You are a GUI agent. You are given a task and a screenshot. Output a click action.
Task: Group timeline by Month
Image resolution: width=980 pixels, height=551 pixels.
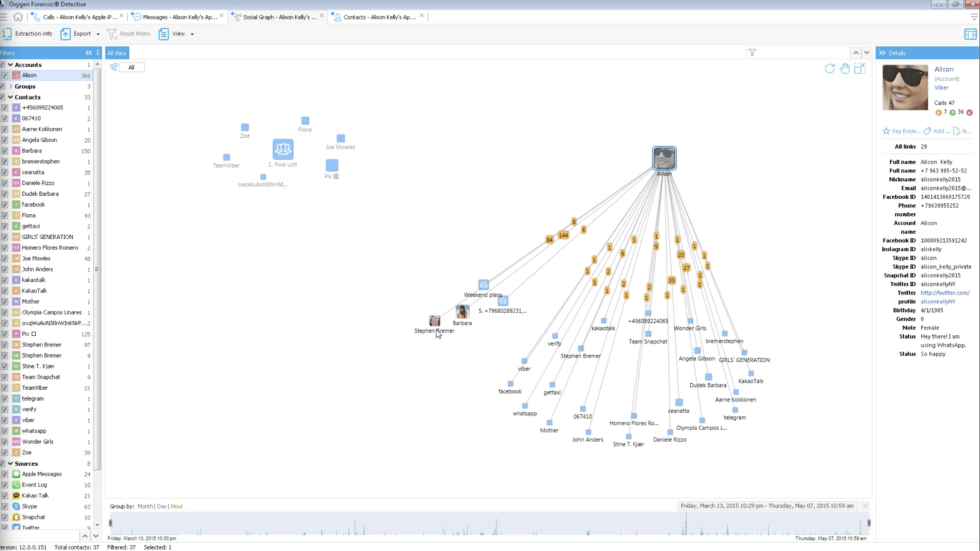pyautogui.click(x=145, y=506)
